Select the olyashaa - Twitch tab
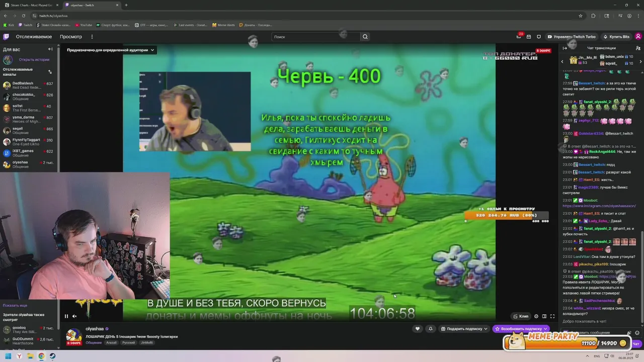644x362 pixels. 92,5
